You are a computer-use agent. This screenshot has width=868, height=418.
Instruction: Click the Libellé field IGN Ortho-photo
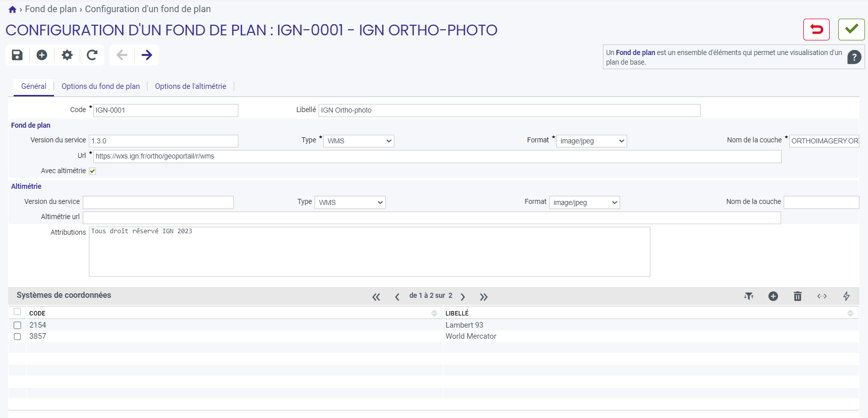(509, 110)
